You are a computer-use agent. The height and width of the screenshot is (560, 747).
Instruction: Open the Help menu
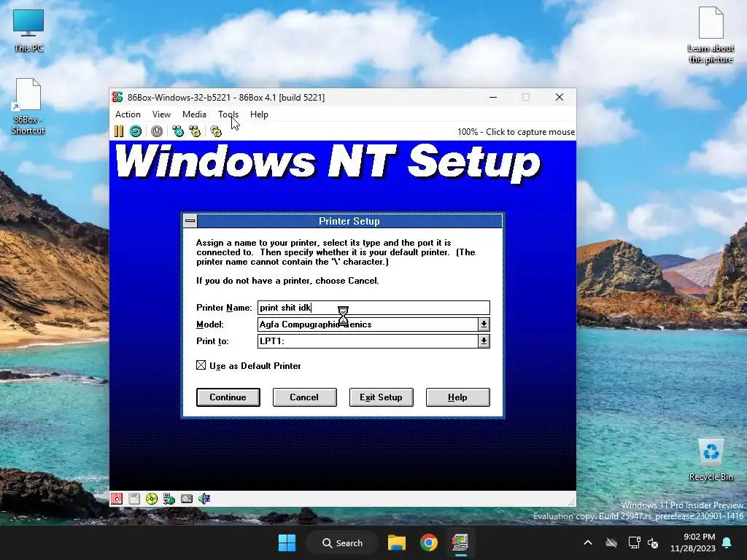tap(259, 114)
